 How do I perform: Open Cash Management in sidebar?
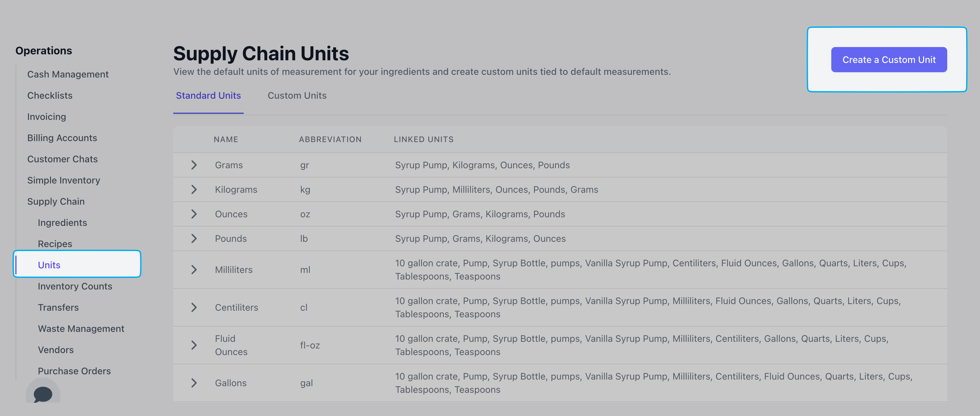(x=68, y=74)
